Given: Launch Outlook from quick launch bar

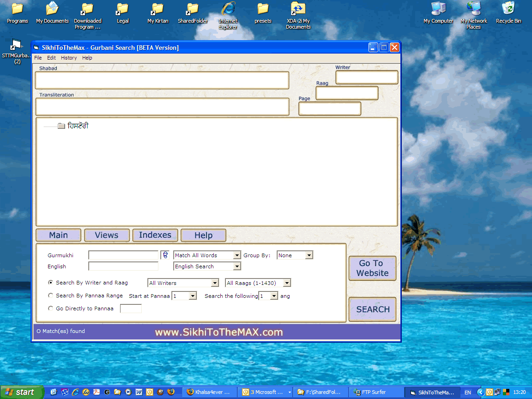Looking at the screenshot, I should [149, 392].
